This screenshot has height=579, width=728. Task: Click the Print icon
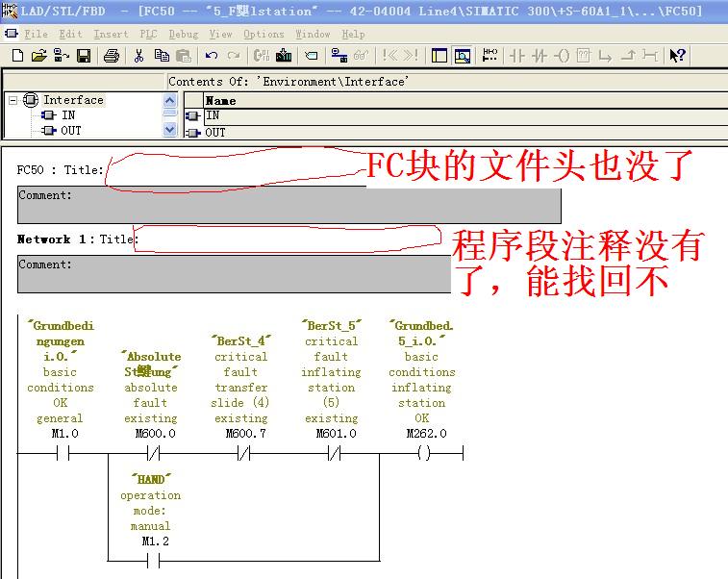112,56
